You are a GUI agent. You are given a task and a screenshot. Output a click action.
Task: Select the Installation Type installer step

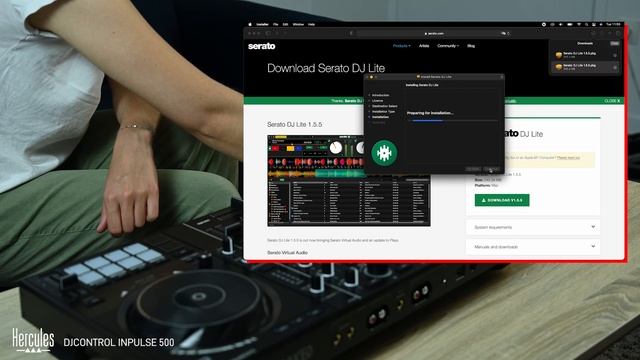[383, 111]
